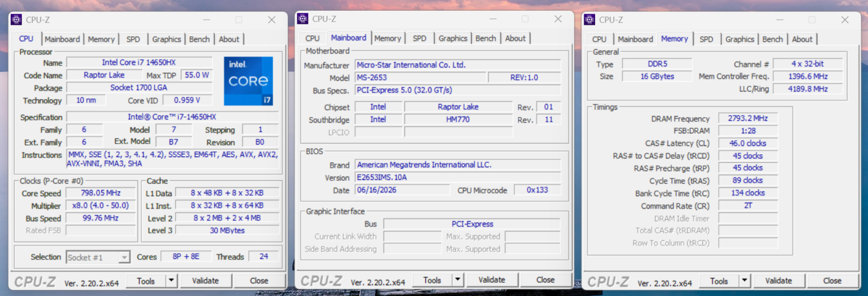Image resolution: width=868 pixels, height=296 pixels.
Task: Click the Code Name field Raptor Lake
Action: click(105, 75)
